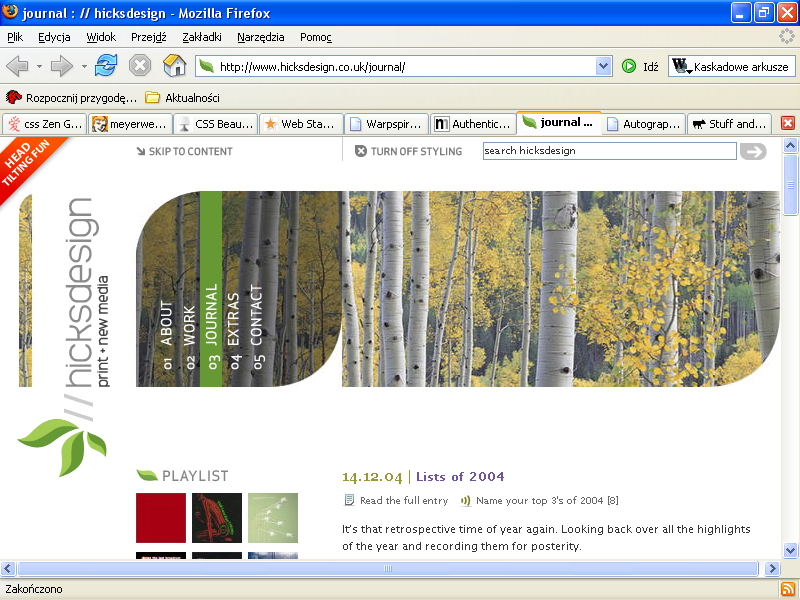Open the Widok menu

[x=101, y=37]
